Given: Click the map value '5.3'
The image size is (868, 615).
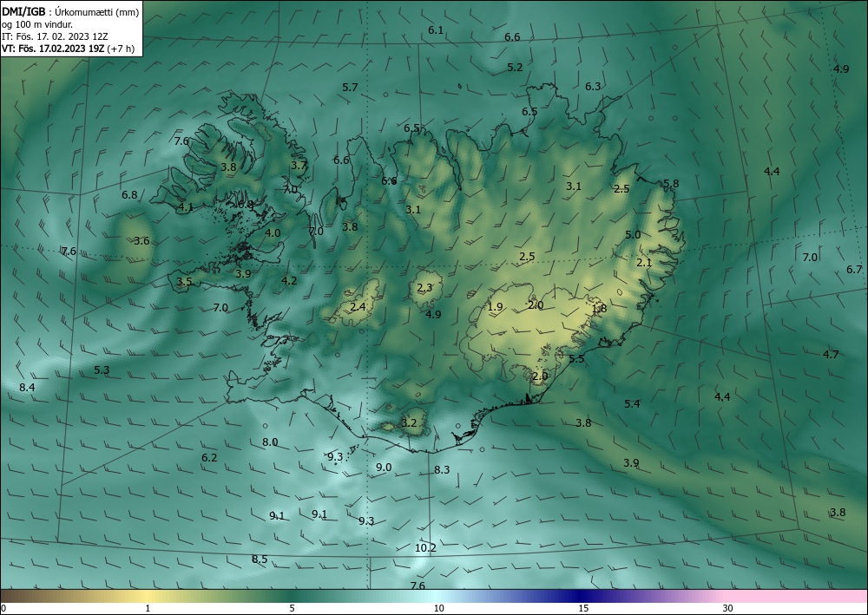Looking at the screenshot, I should 102,370.
